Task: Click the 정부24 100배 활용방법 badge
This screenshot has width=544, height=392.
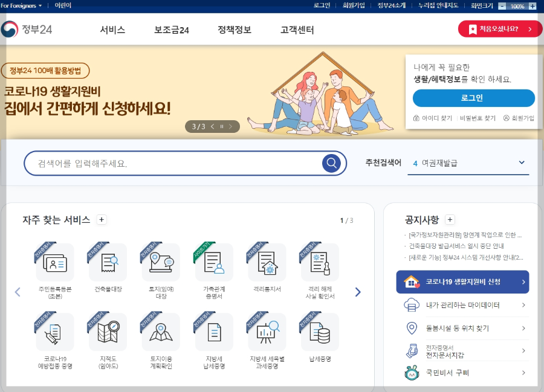Action: 45,71
